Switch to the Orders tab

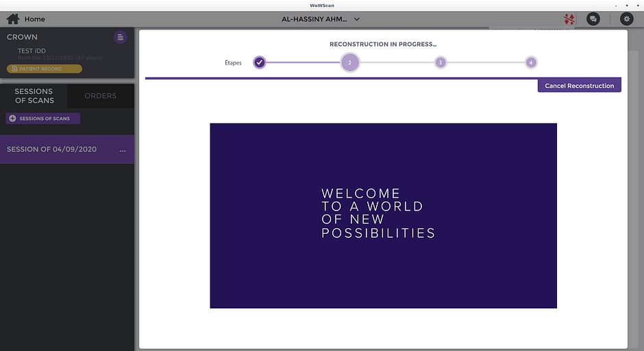tap(100, 96)
